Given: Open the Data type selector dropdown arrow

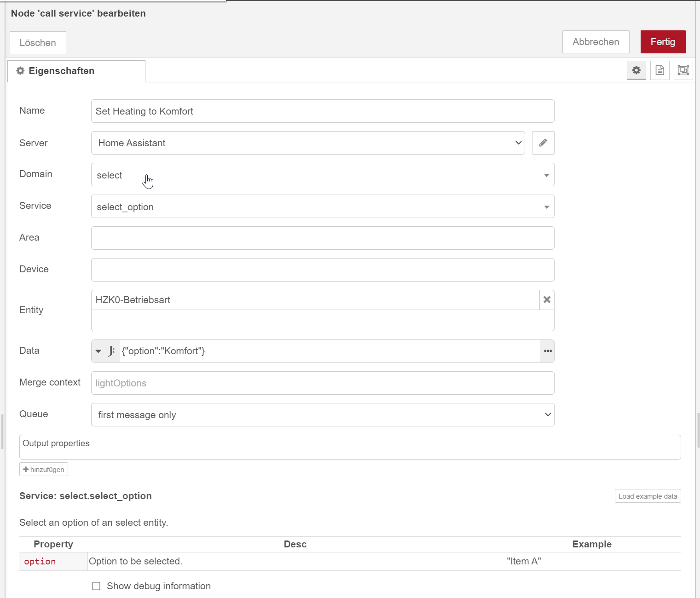Looking at the screenshot, I should [98, 351].
